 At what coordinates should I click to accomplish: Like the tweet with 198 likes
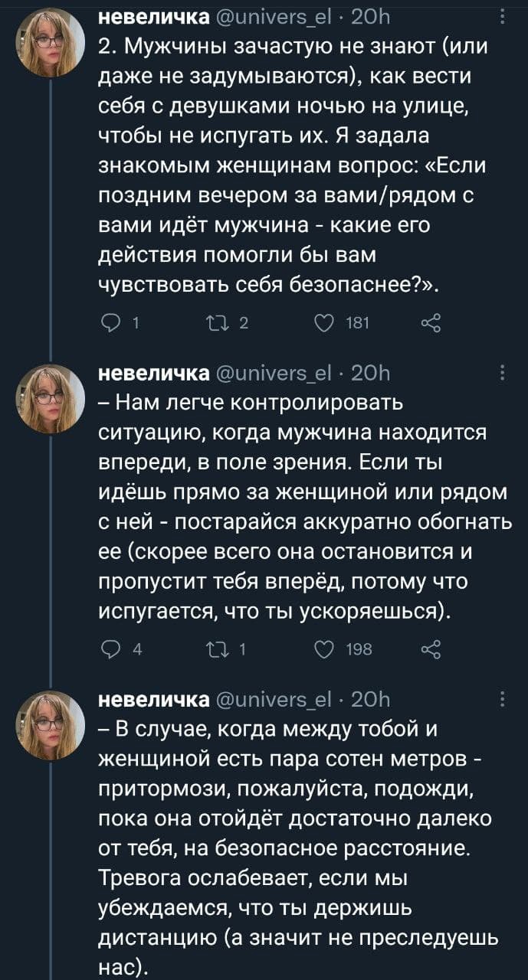click(x=323, y=650)
